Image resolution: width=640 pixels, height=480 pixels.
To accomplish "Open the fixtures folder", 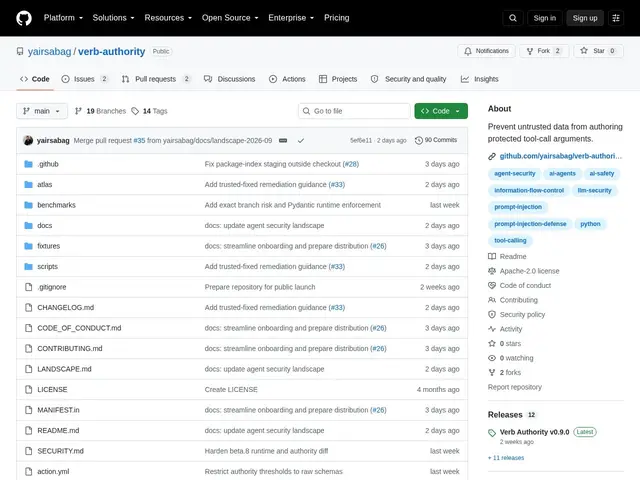I will (49, 246).
